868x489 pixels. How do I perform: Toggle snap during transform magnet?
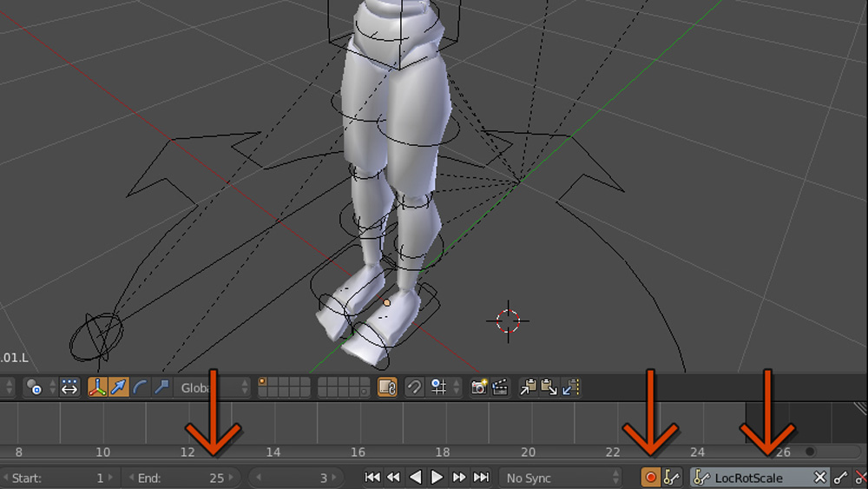415,387
